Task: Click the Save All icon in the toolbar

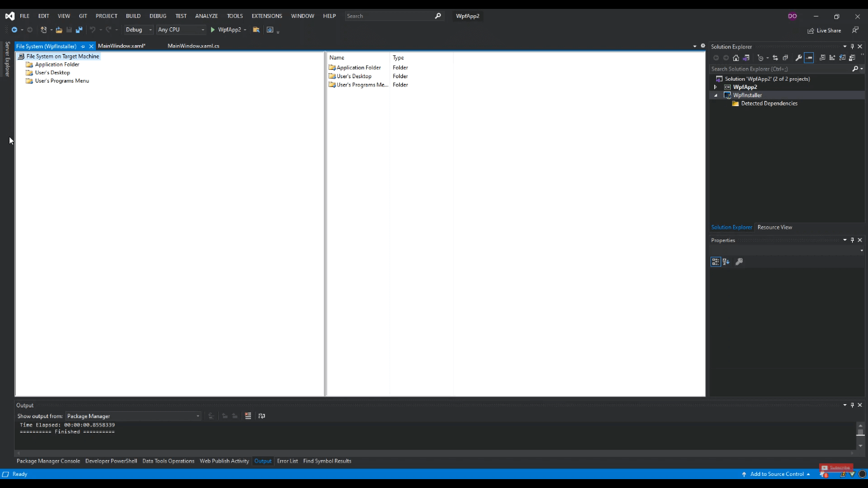Action: click(x=79, y=30)
